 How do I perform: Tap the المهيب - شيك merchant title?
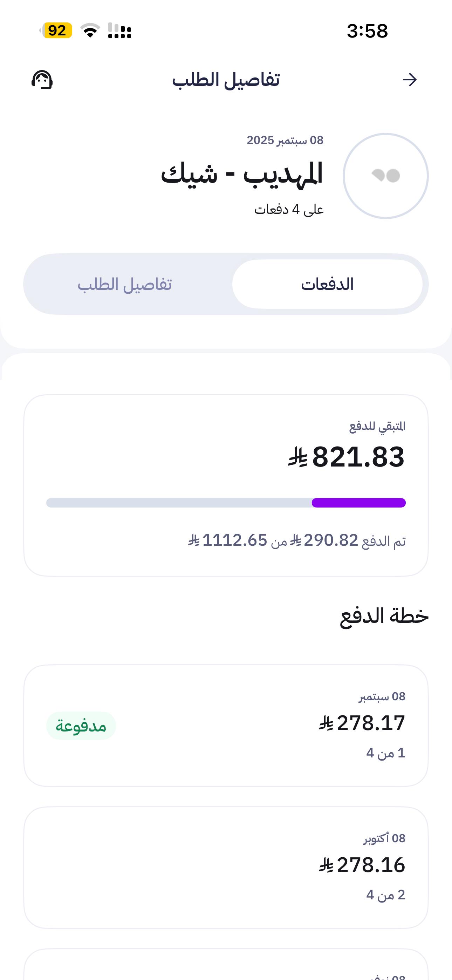pos(242,173)
